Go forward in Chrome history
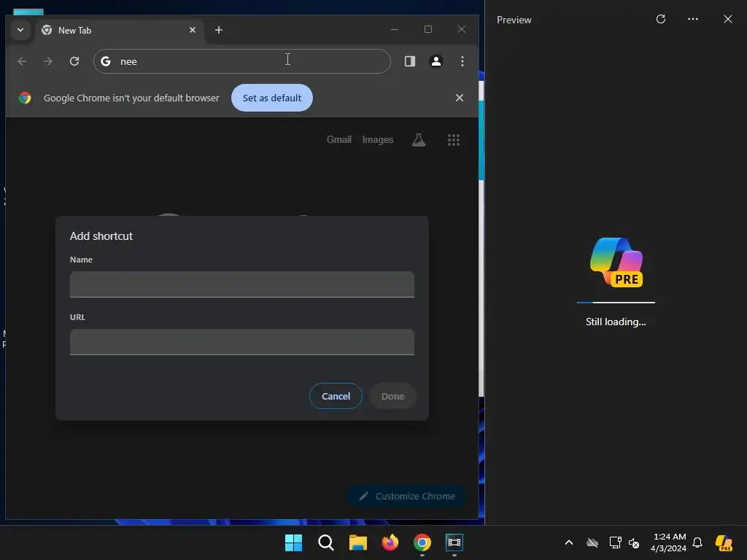 (x=48, y=61)
